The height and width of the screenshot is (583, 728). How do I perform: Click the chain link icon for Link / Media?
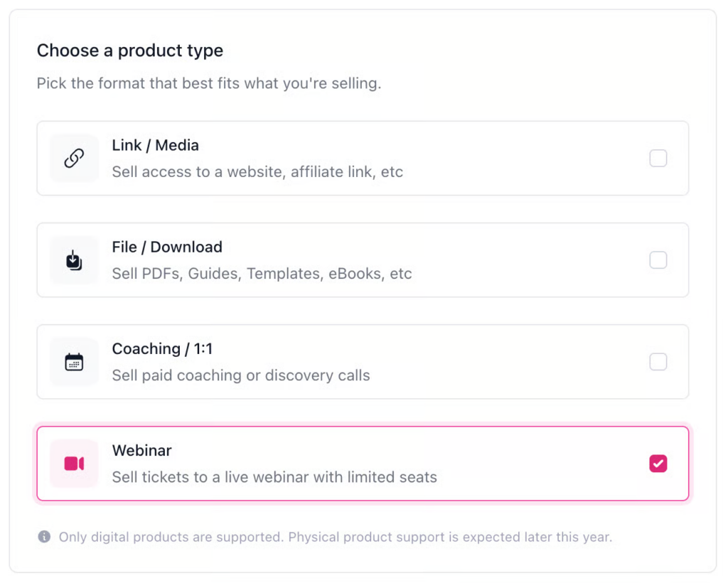point(74,159)
